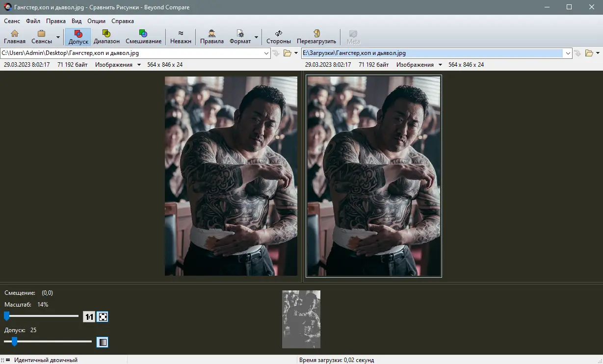The width and height of the screenshot is (603, 364).
Task: Click the right path back arrow icon
Action: click(578, 53)
